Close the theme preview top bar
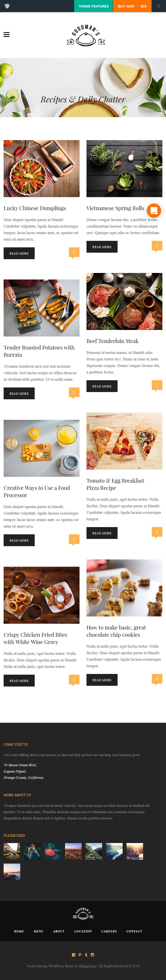The height and width of the screenshot is (980, 166). click(x=158, y=6)
